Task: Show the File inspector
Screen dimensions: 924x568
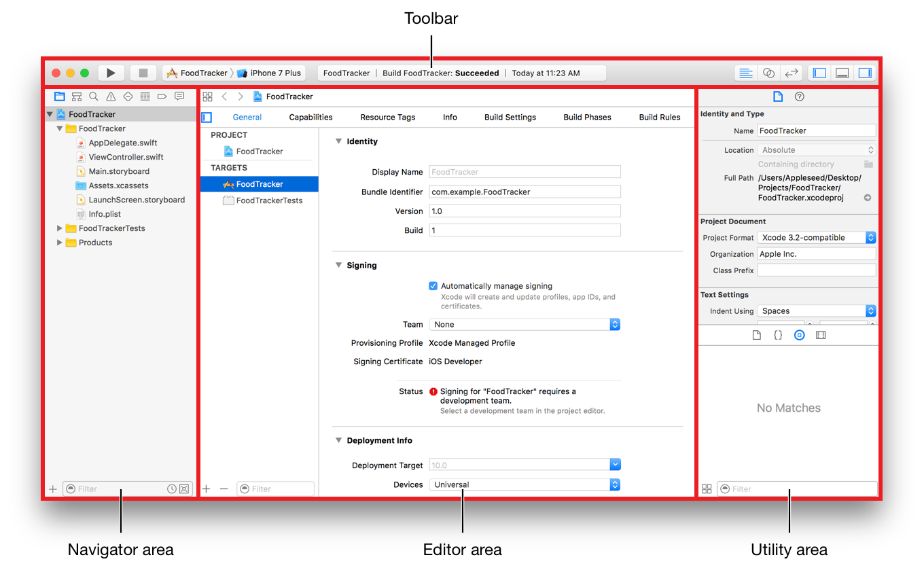Action: click(778, 96)
